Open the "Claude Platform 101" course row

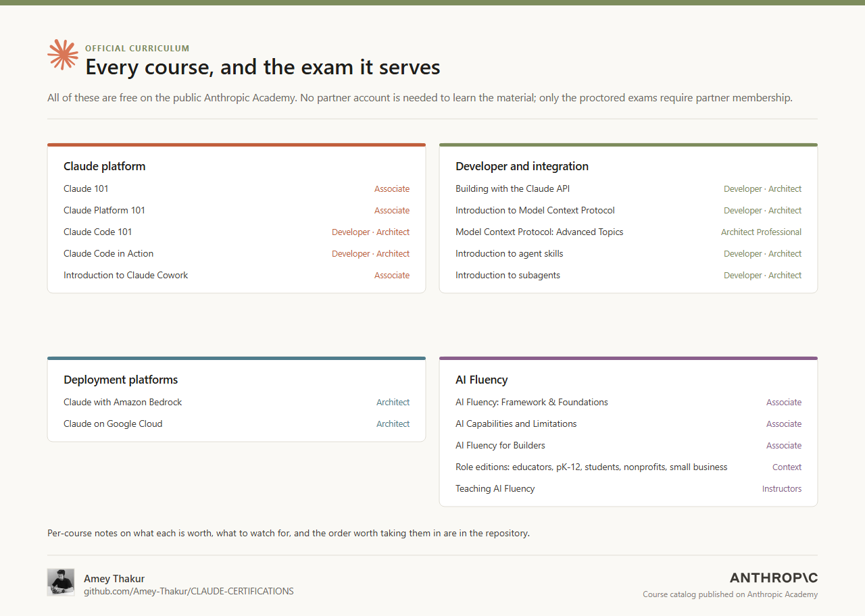(237, 210)
